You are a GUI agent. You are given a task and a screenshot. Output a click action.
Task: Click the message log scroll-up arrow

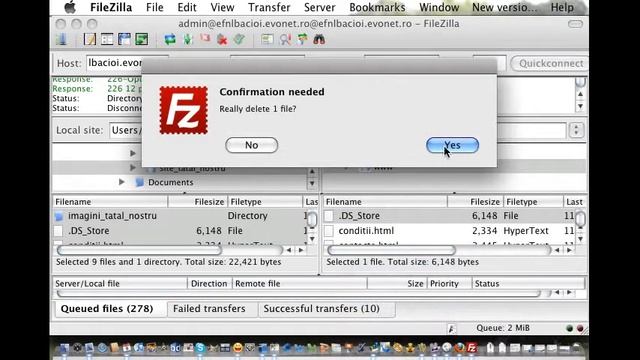tap(580, 95)
